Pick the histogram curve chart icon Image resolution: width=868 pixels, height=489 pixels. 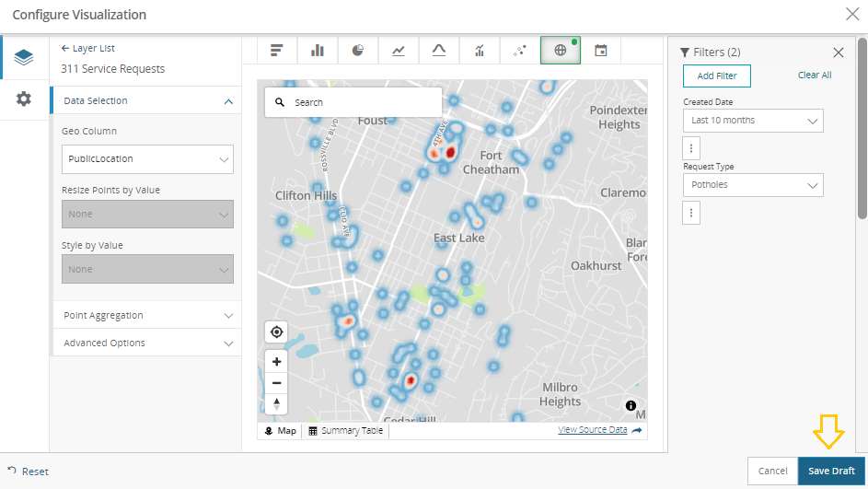pyautogui.click(x=439, y=51)
